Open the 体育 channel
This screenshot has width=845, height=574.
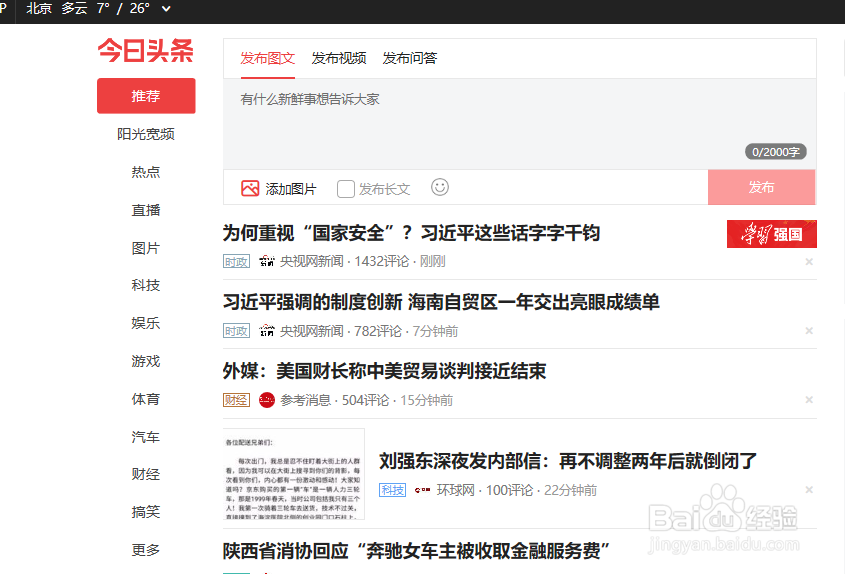(146, 399)
